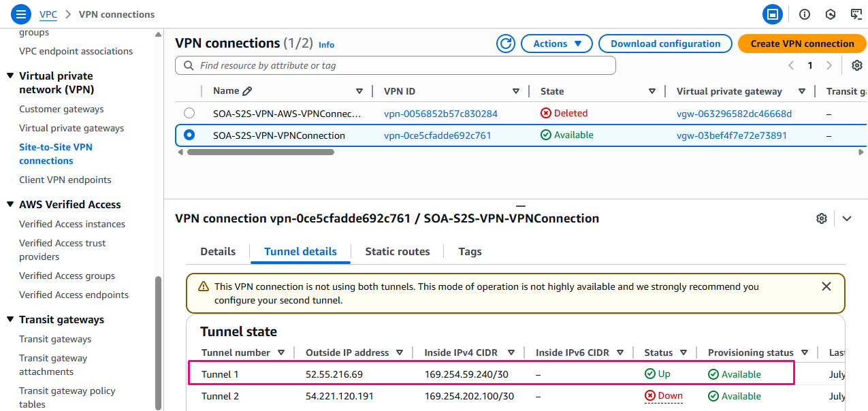This screenshot has height=411, width=868.
Task: Click the info circle icon in header
Action: [805, 14]
